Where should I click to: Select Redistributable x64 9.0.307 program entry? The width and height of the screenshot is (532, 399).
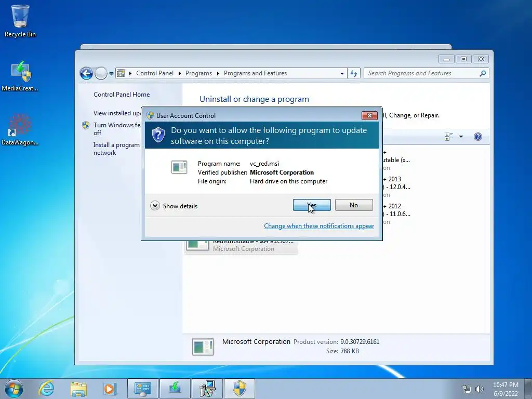pos(241,247)
